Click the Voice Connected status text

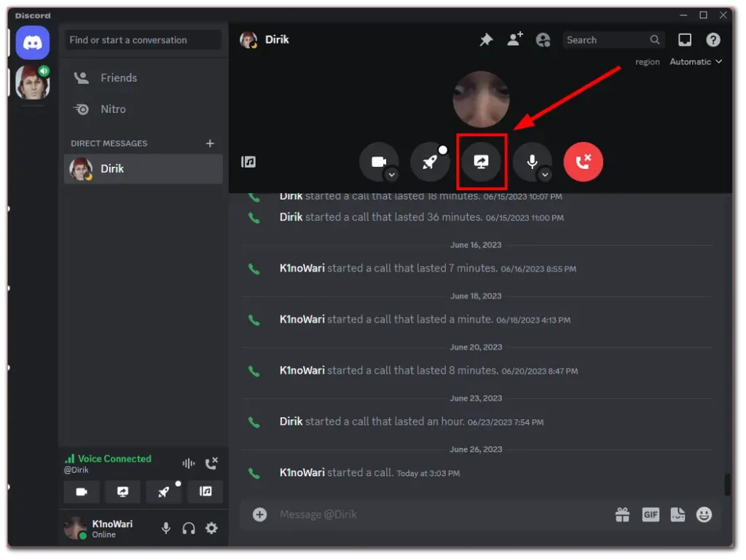(x=114, y=459)
